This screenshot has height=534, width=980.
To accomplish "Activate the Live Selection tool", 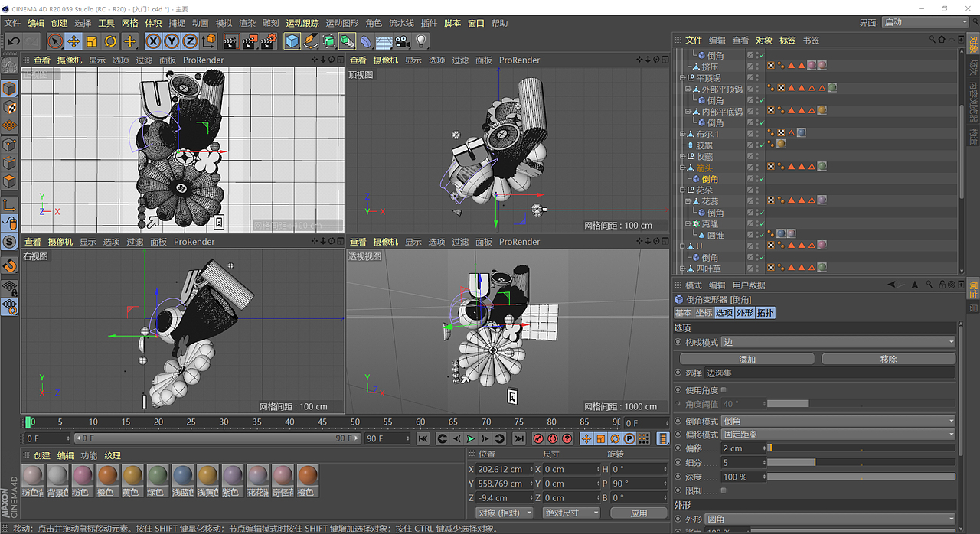I will pos(55,41).
